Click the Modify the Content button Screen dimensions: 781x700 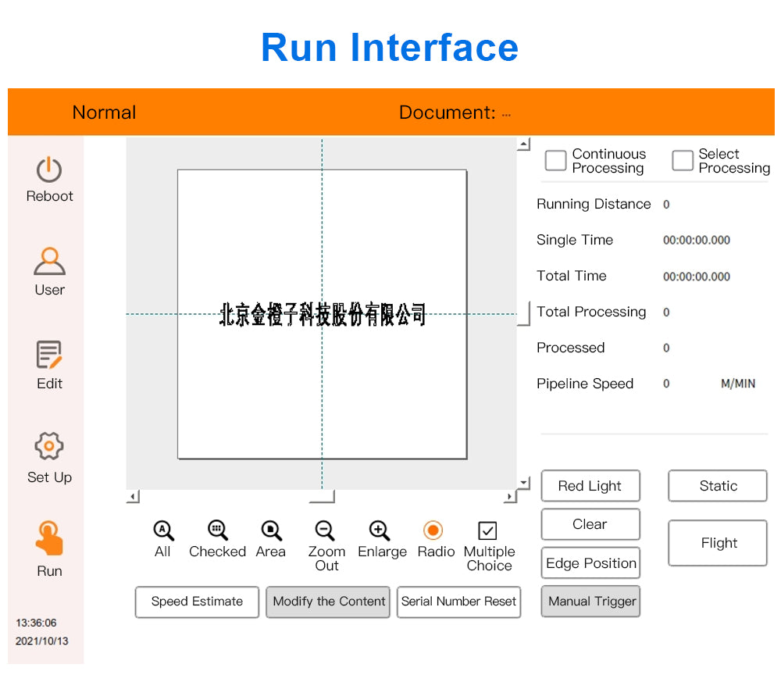tap(328, 602)
